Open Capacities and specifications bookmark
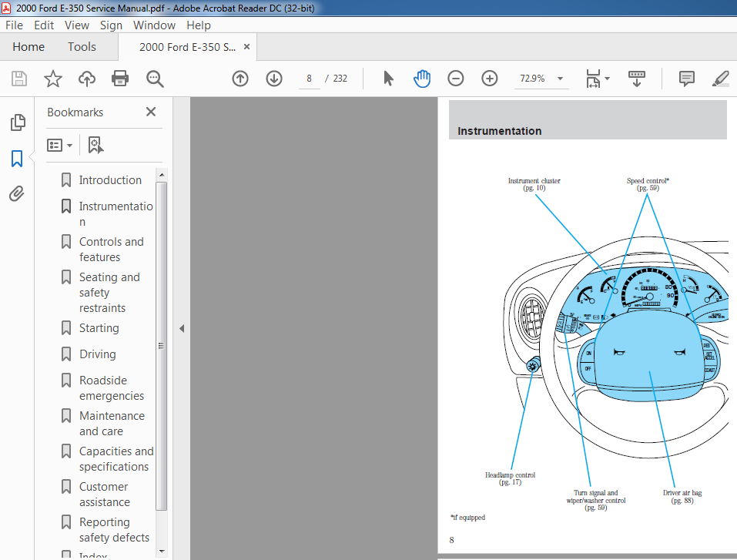 116,459
